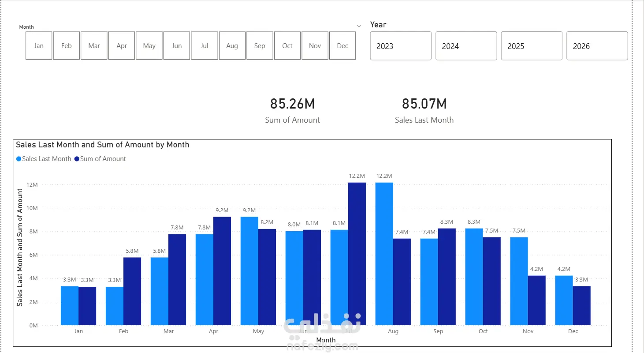Click the 12.2M data label above Jul bar

357,176
